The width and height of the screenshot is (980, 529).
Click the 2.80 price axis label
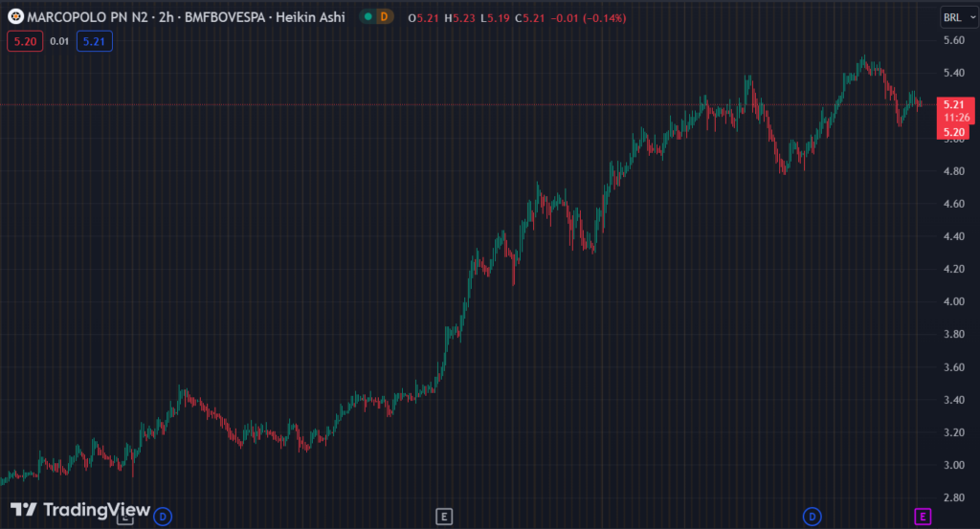954,497
